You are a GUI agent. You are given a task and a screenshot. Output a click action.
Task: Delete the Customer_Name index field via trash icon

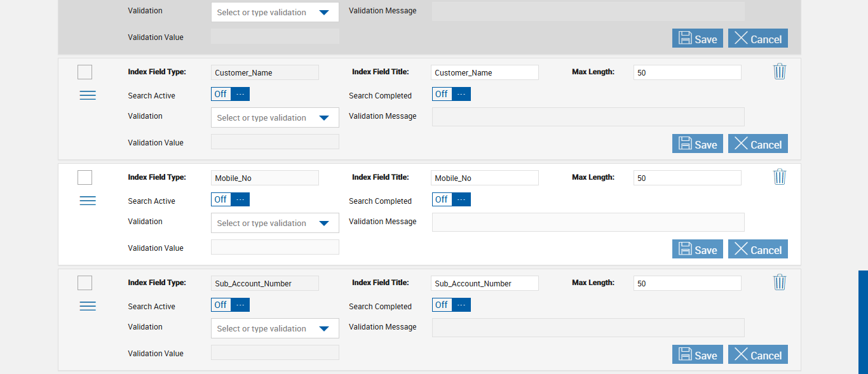[780, 72]
